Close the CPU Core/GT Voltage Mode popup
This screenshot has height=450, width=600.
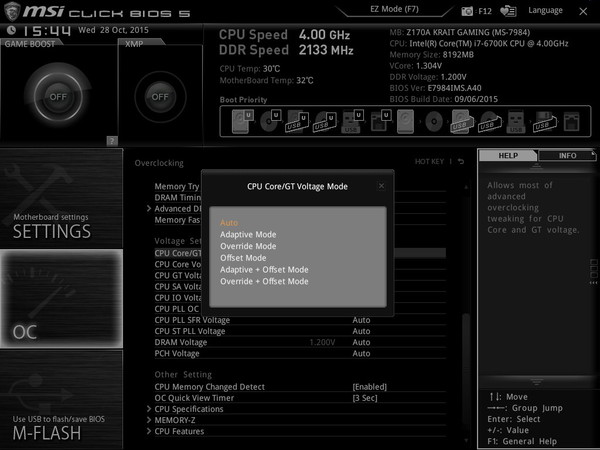tap(382, 186)
